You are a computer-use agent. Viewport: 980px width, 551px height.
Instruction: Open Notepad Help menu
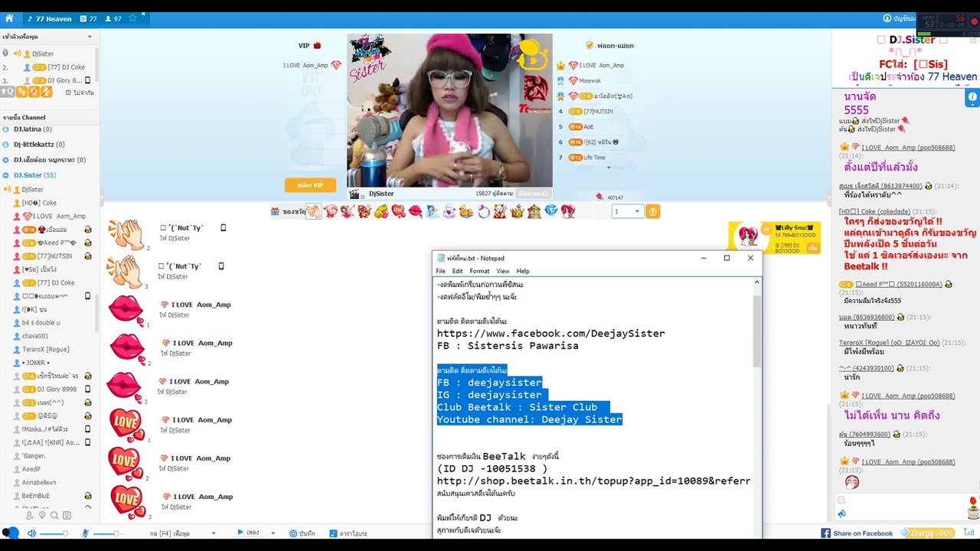coord(523,271)
